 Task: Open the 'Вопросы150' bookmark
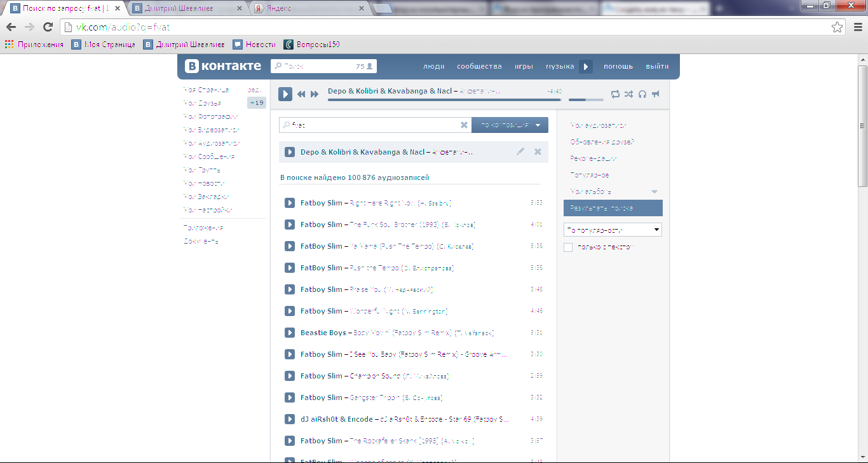point(312,45)
